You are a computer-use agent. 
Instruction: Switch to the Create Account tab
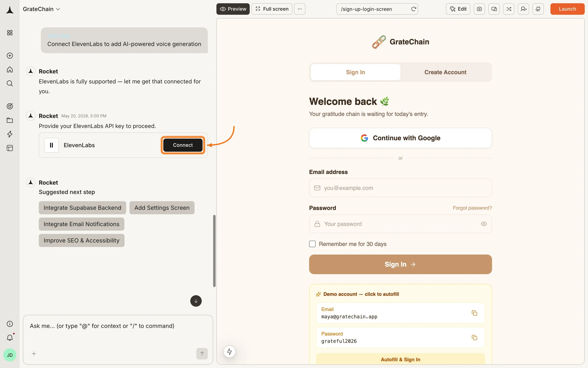(x=445, y=72)
